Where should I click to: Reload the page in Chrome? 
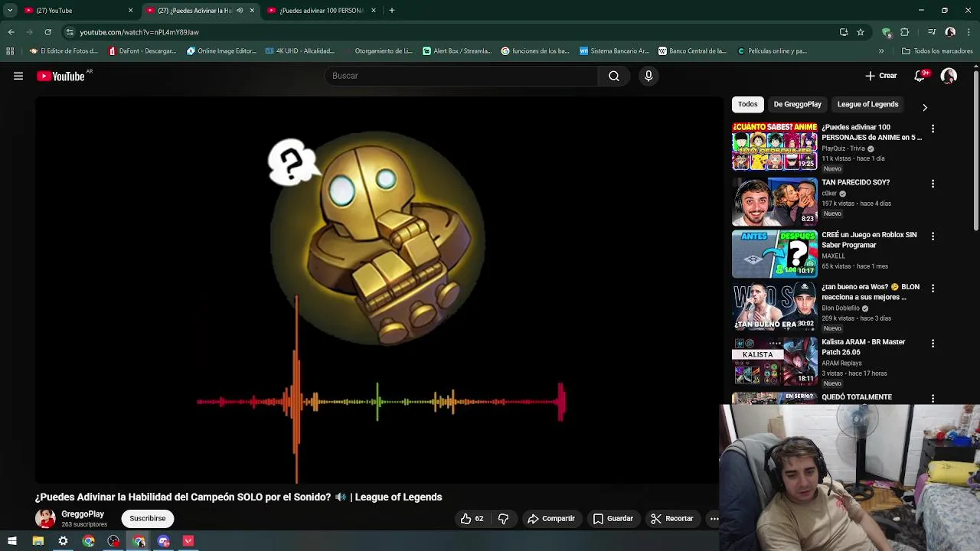pyautogui.click(x=47, y=32)
